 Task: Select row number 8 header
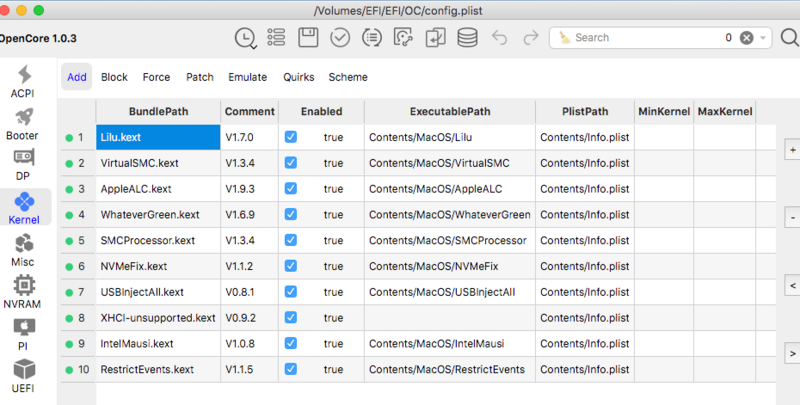[x=78, y=318]
